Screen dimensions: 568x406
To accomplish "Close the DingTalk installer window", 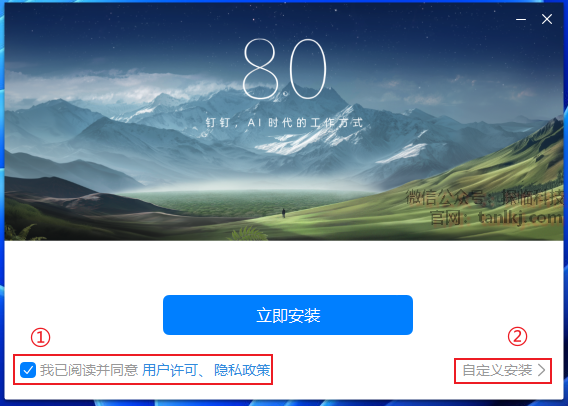I will (547, 19).
